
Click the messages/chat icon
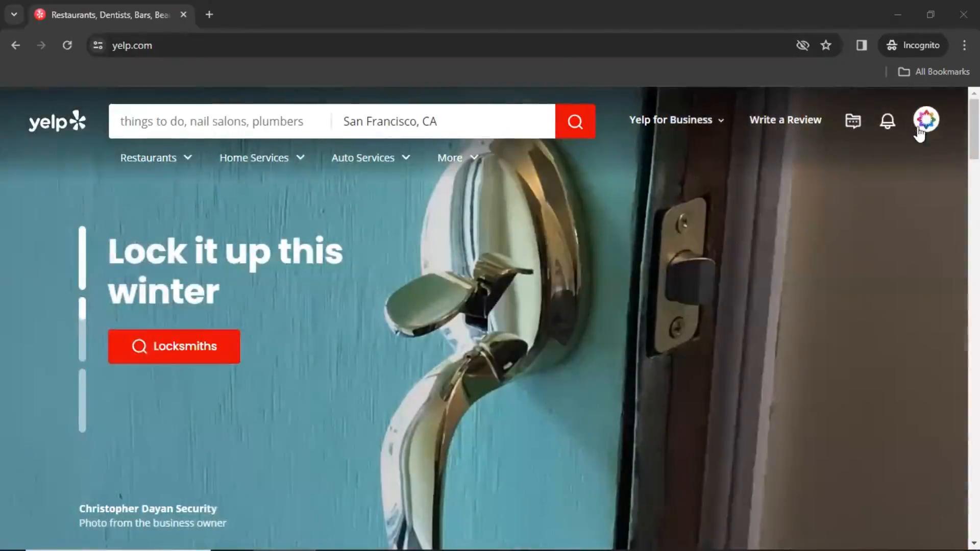point(853,120)
